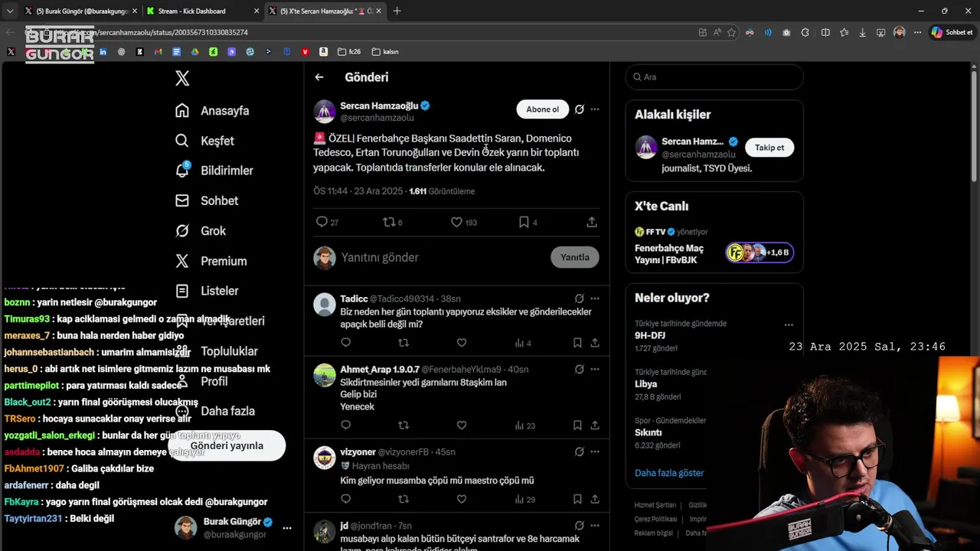Open a new browser tab
The image size is (980, 551).
click(x=397, y=11)
